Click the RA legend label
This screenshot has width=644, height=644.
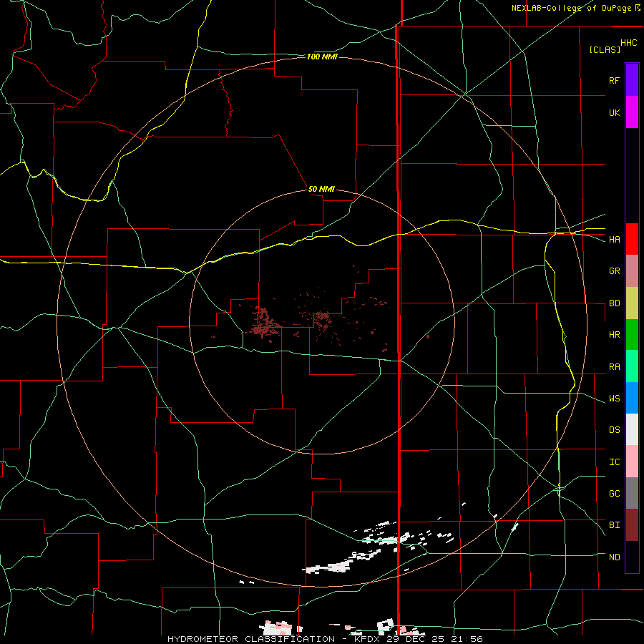(614, 367)
